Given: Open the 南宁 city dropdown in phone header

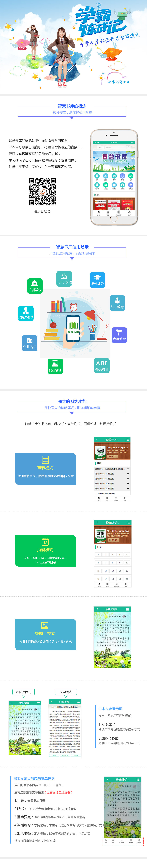Looking at the screenshot, I should pos(97,142).
